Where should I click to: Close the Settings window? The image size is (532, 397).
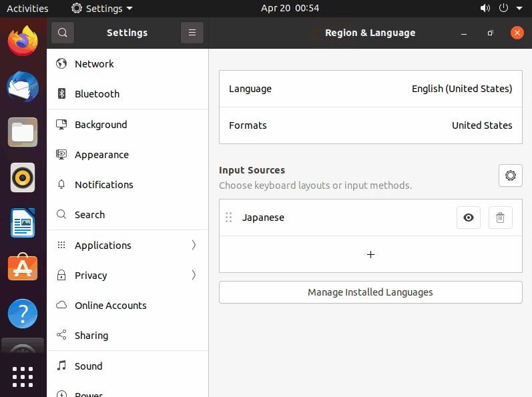point(517,33)
